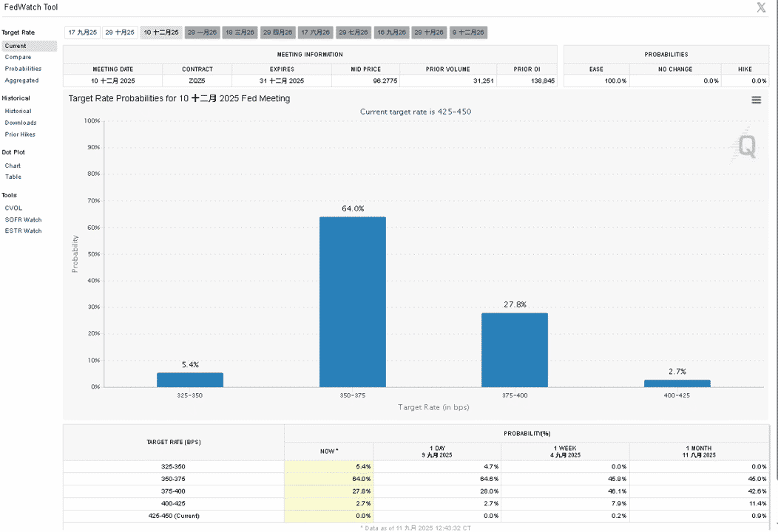Click the mid price value 96.2775

pos(385,81)
